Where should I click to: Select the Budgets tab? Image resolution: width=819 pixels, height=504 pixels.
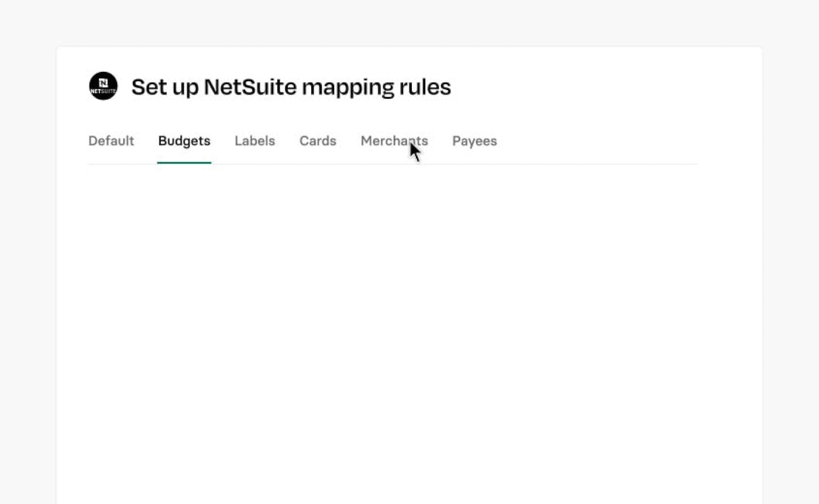point(184,141)
